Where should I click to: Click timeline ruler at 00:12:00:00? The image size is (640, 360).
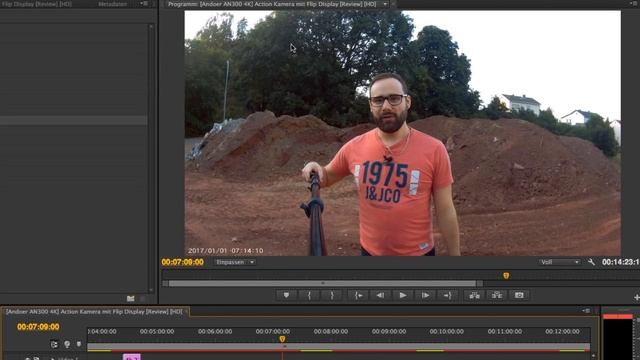[562, 331]
